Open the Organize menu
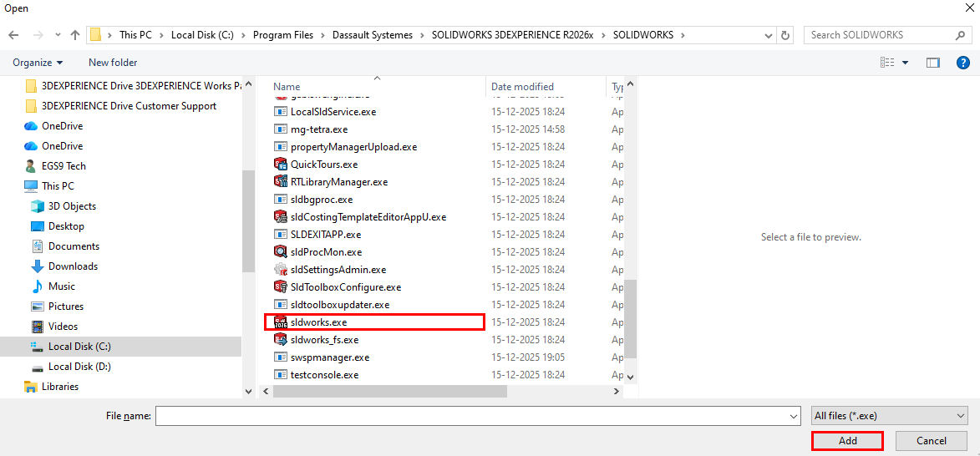The width and height of the screenshot is (980, 456). (x=38, y=63)
